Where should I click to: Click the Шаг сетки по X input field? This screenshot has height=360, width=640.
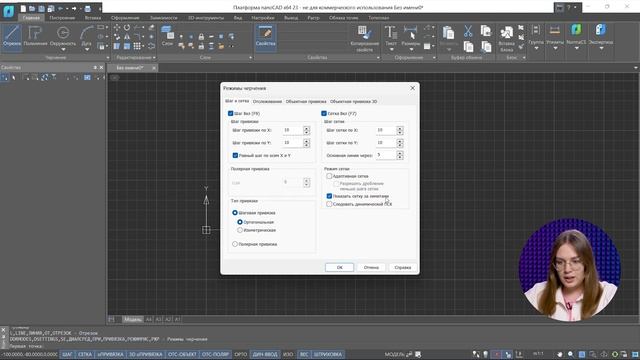click(386, 130)
